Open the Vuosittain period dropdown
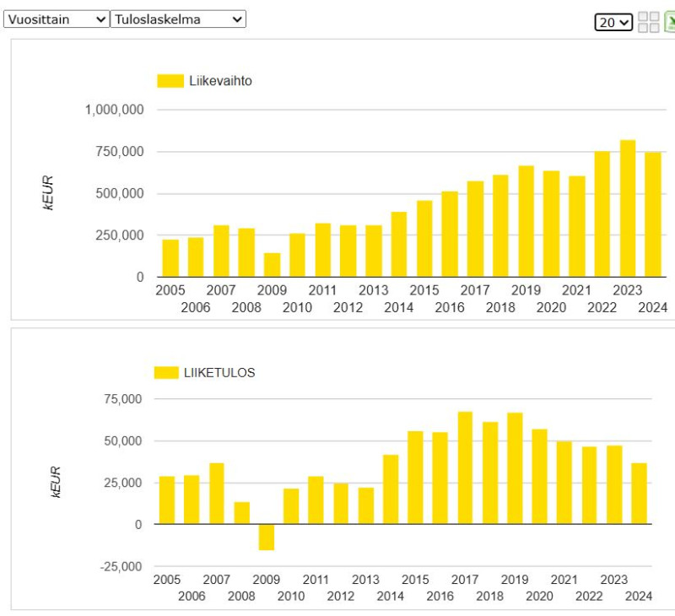The height and width of the screenshot is (616, 675). pyautogui.click(x=57, y=19)
